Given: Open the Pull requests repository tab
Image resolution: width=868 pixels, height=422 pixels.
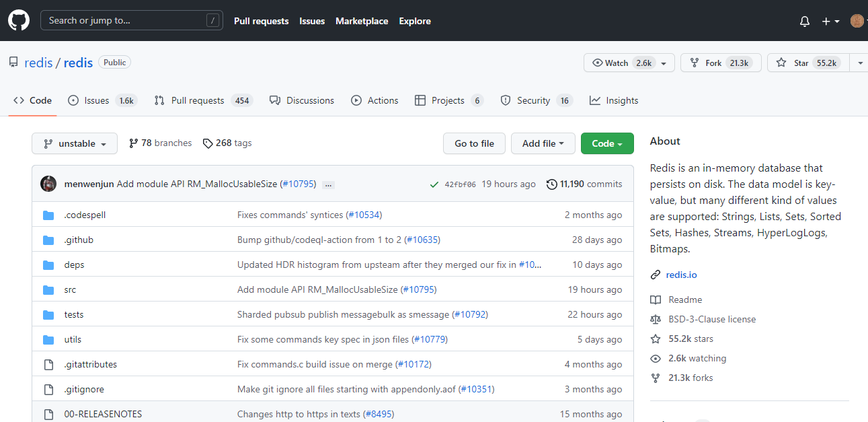Looking at the screenshot, I should tap(197, 100).
